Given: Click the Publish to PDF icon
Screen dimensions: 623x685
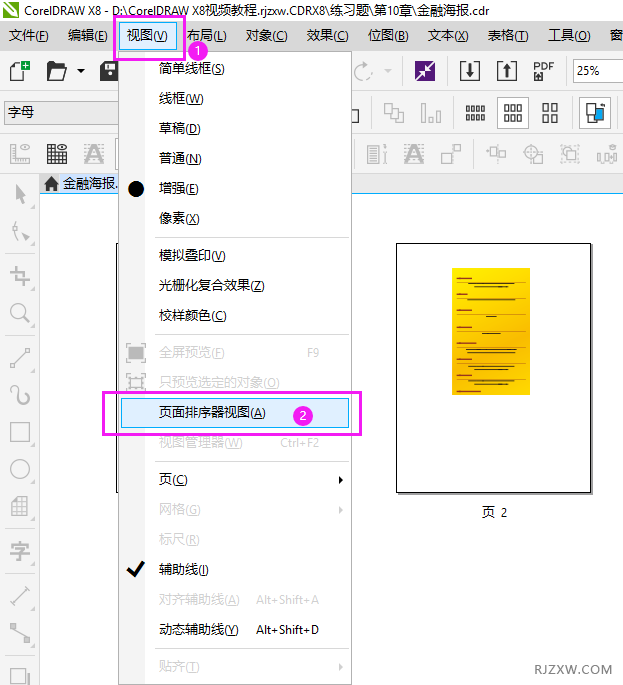Looking at the screenshot, I should pyautogui.click(x=543, y=71).
